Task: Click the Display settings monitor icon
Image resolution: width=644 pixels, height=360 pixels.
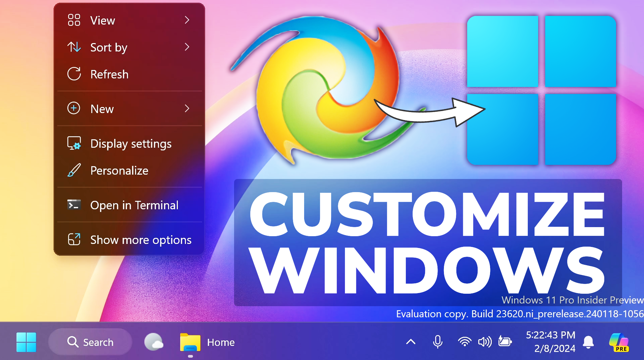Action: (74, 143)
